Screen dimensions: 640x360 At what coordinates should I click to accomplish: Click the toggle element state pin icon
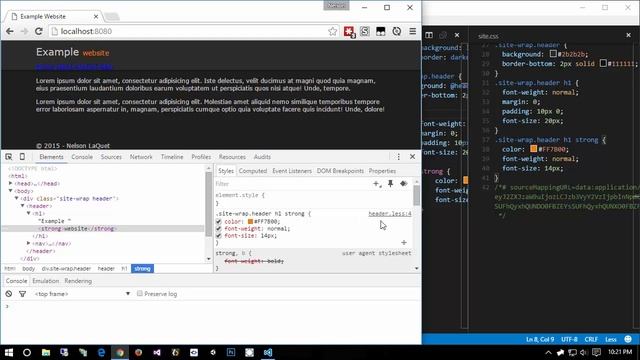pyautogui.click(x=391, y=184)
